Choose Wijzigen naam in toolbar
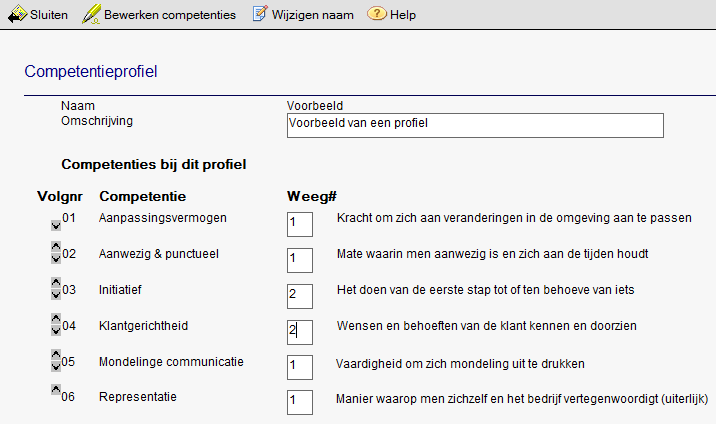The width and height of the screenshot is (716, 424). [x=312, y=15]
